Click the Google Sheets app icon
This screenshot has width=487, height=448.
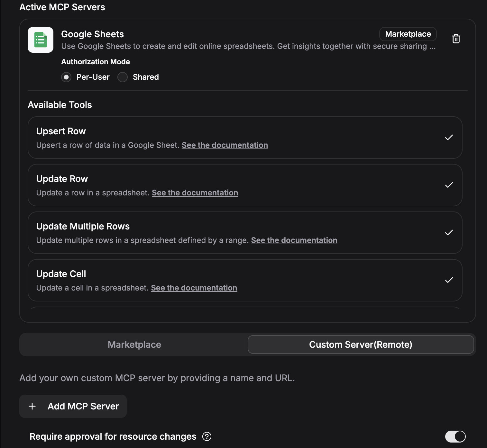click(41, 40)
